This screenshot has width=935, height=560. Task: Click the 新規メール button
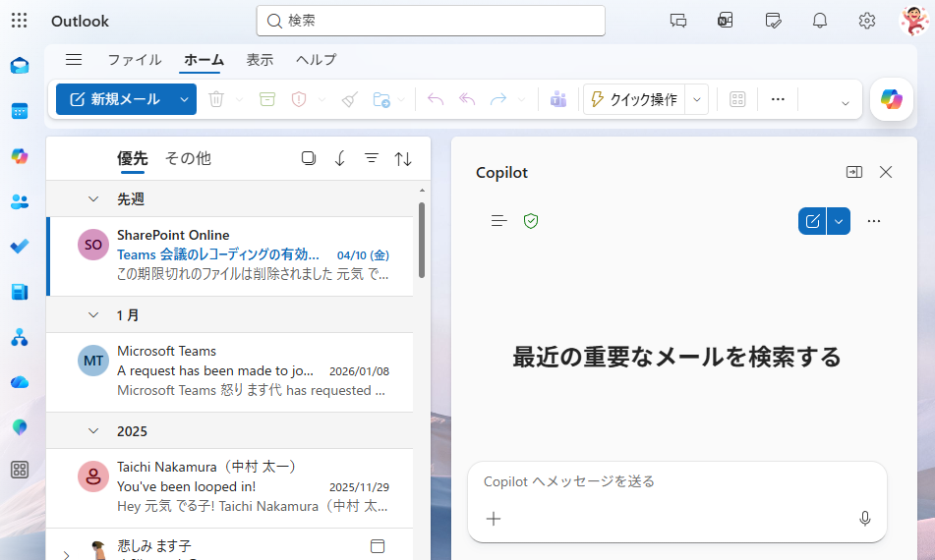[115, 99]
